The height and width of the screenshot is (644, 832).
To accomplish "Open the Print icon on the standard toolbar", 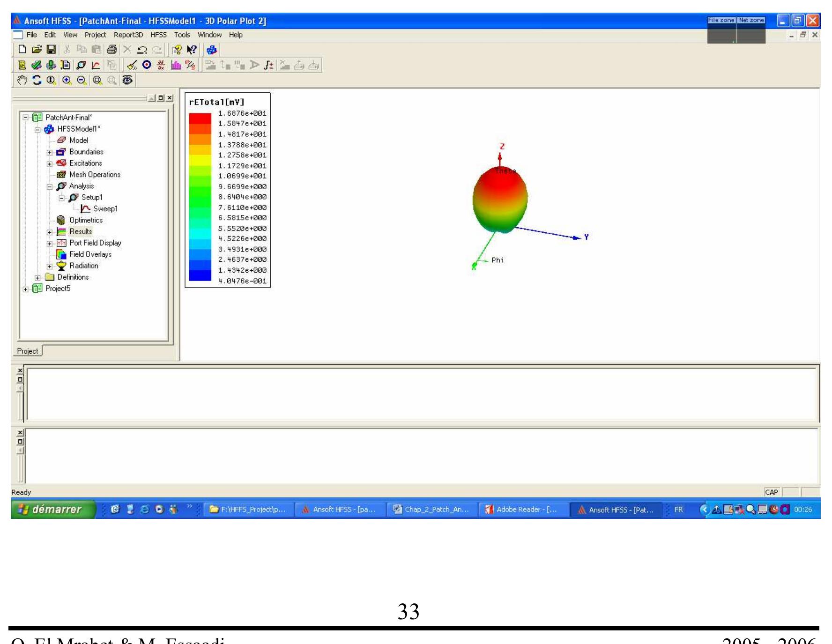I will coord(111,50).
